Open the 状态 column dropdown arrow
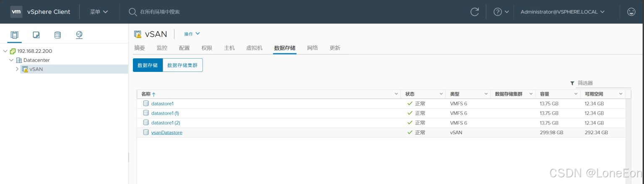Image resolution: width=644 pixels, height=184 pixels. point(441,94)
